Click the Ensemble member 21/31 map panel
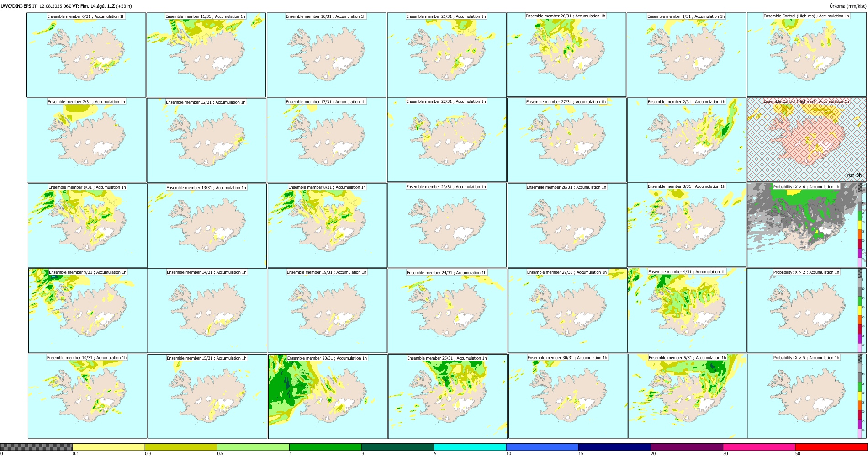Image resolution: width=868 pixels, height=457 pixels. coord(447,55)
